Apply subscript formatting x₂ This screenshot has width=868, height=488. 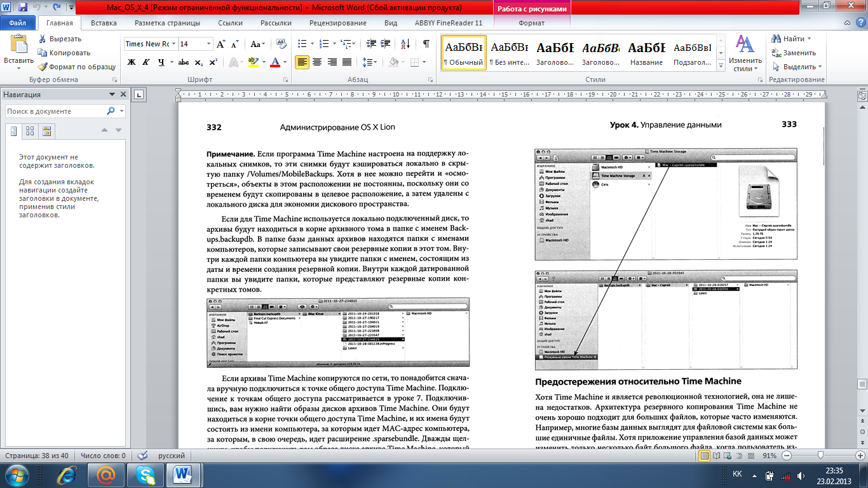pos(199,62)
